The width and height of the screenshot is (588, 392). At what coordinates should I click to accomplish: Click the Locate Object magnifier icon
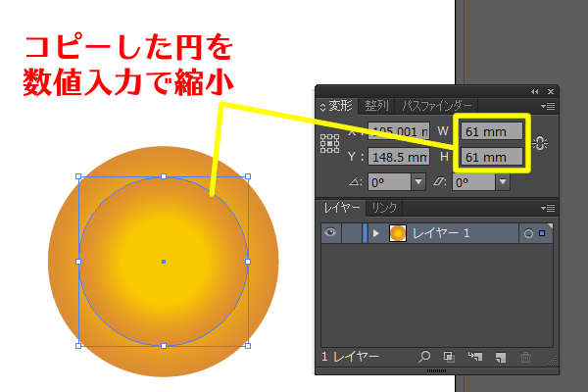point(424,359)
